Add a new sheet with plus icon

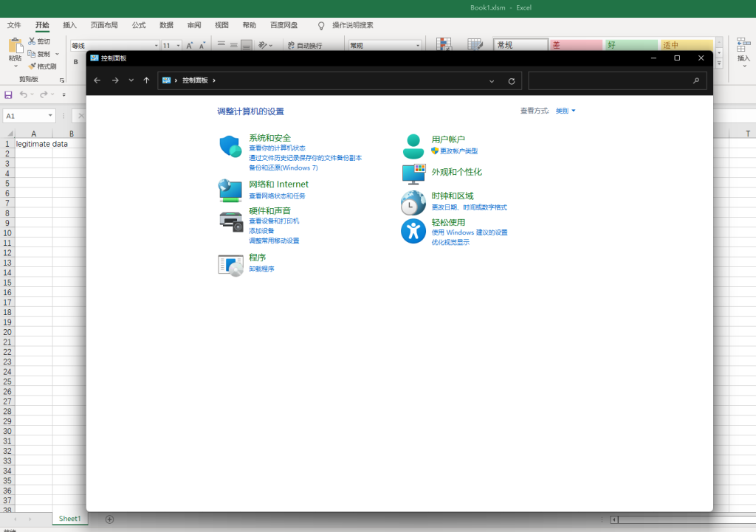click(109, 519)
